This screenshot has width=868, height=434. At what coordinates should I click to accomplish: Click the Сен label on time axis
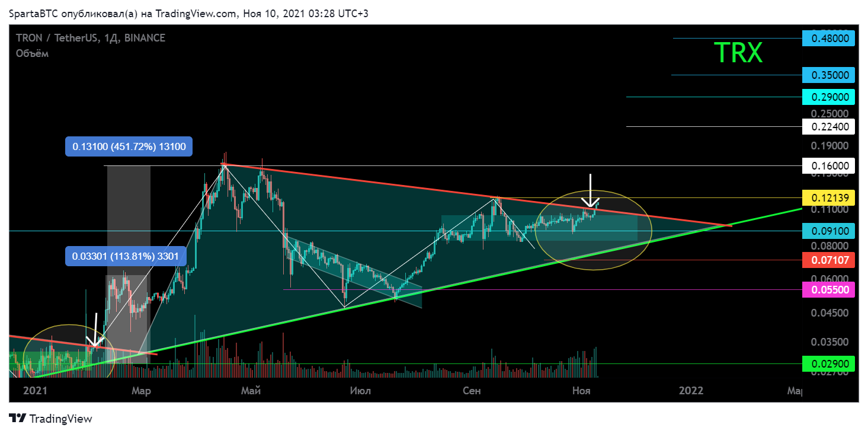tap(472, 390)
